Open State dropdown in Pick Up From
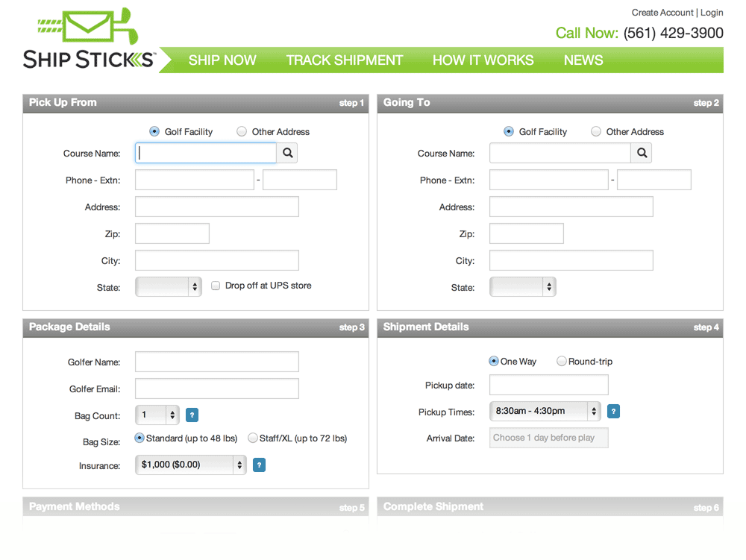Image resolution: width=746 pixels, height=560 pixels. coord(169,286)
